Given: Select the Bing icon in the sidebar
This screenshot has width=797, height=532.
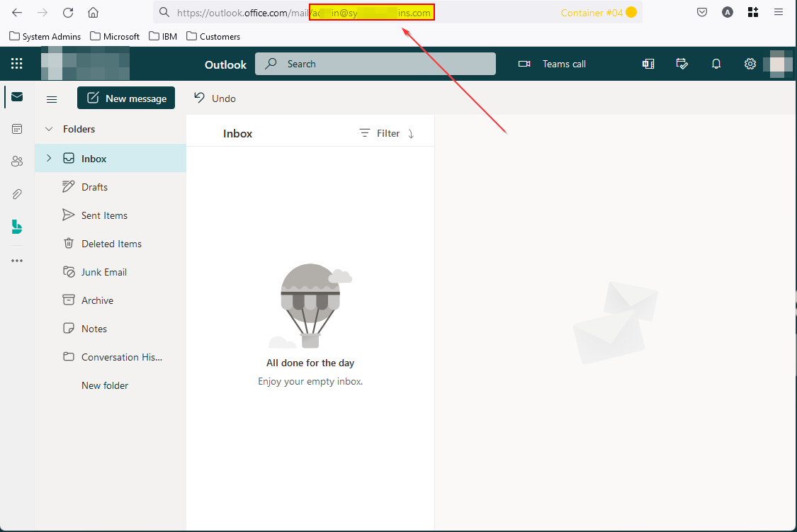Looking at the screenshot, I should (17, 227).
